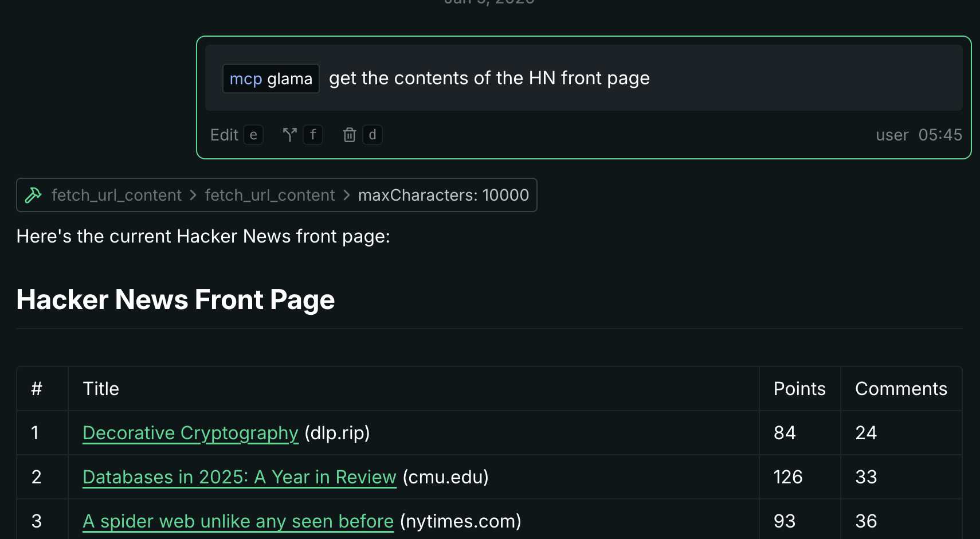The image size is (980, 539).
Task: Click the 'e' shortcut key badge
Action: [x=253, y=135]
